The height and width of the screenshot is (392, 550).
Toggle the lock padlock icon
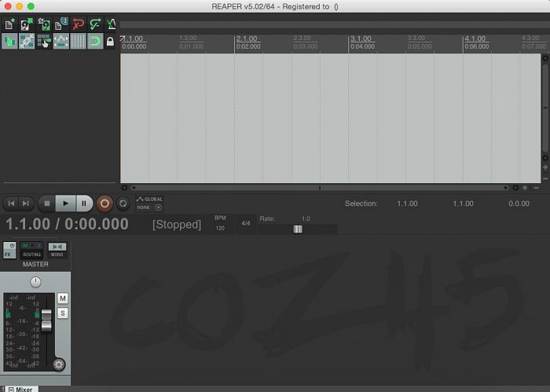point(110,42)
